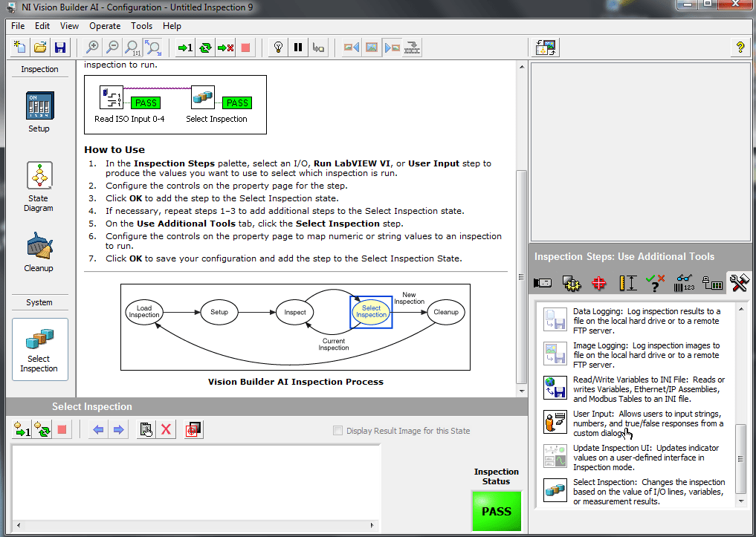Viewport: 756px width, 537px height.
Task: Switch to the Acquire Images palette
Action: [542, 282]
